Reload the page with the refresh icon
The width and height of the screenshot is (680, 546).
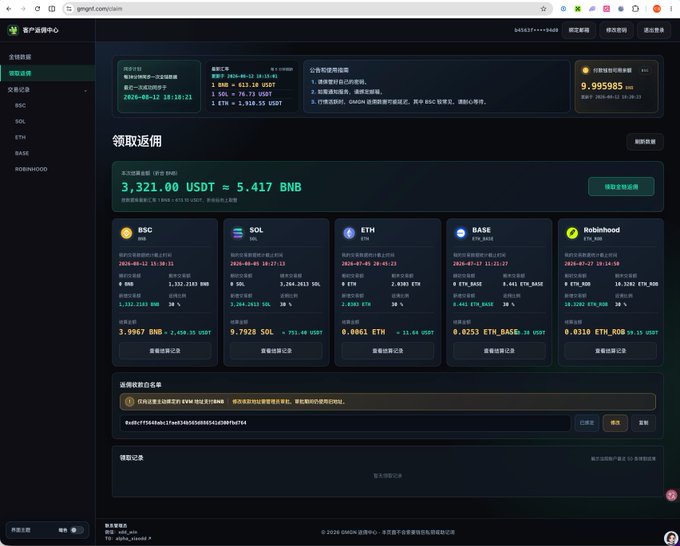pyautogui.click(x=37, y=9)
